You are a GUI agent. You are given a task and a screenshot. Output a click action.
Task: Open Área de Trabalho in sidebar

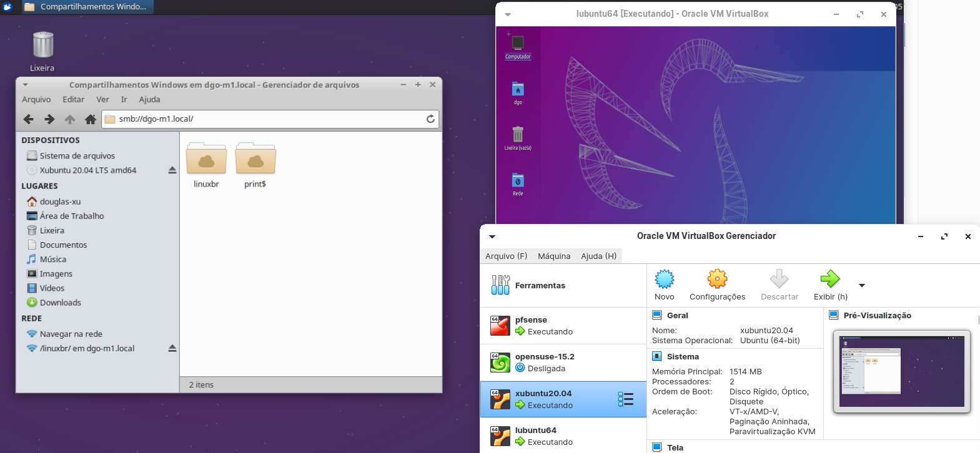(65, 216)
